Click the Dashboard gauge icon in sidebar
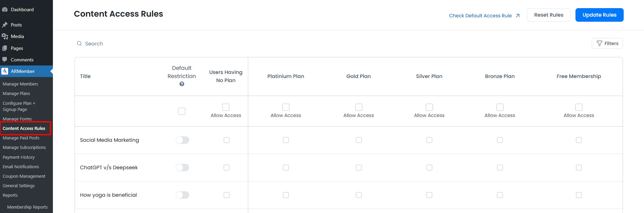The height and width of the screenshot is (213, 644). [x=5, y=9]
